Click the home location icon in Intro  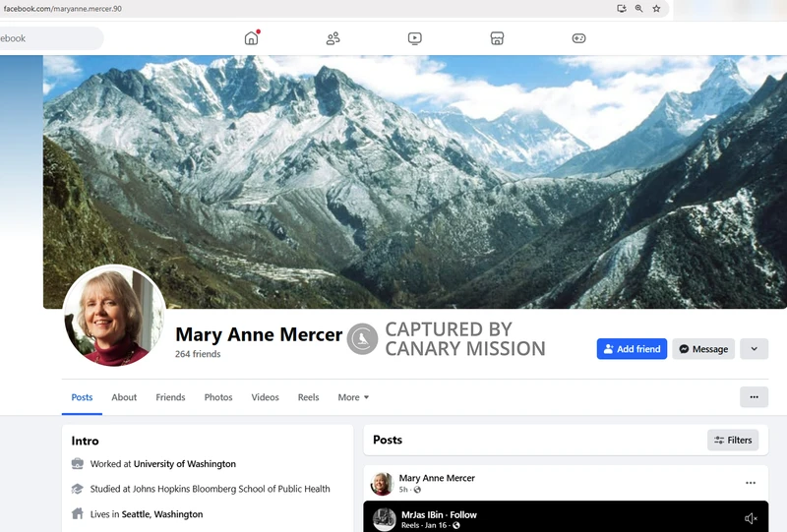click(78, 513)
